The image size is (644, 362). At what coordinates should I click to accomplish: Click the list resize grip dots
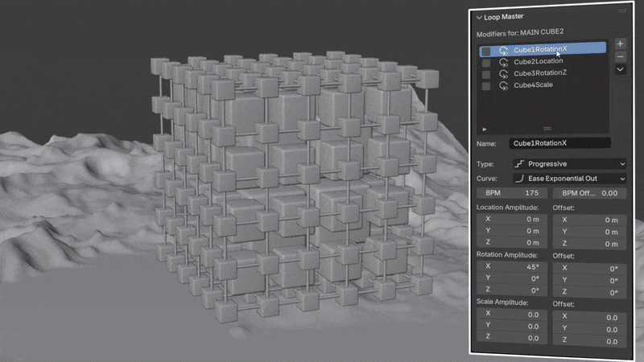tap(547, 129)
